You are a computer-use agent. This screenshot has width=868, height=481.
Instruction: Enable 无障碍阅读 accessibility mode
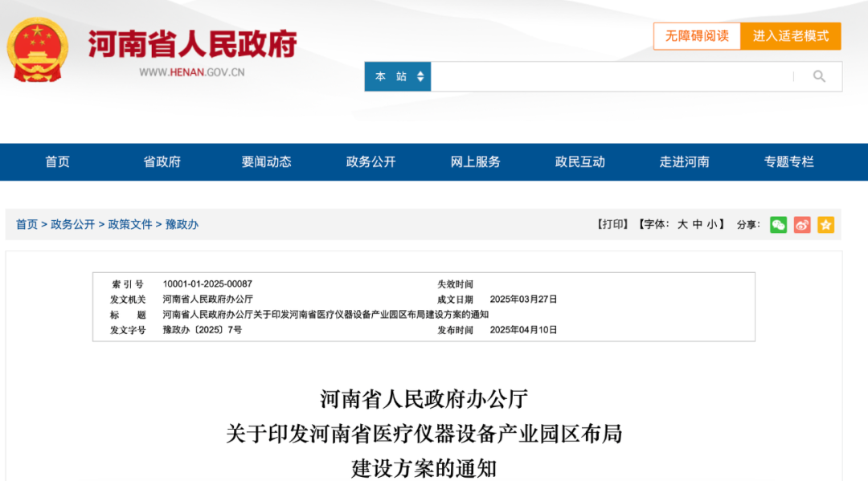click(696, 36)
